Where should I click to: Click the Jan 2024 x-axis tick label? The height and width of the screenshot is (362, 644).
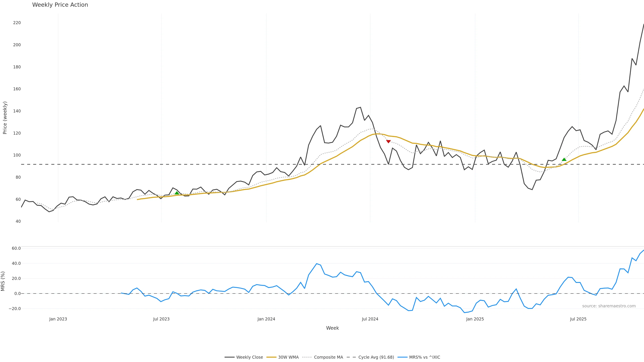[266, 319]
